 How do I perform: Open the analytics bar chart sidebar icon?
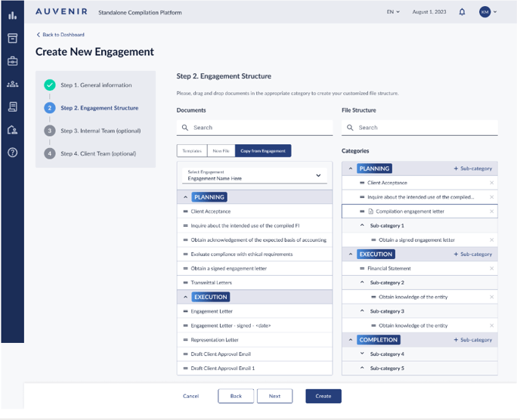tap(12, 14)
